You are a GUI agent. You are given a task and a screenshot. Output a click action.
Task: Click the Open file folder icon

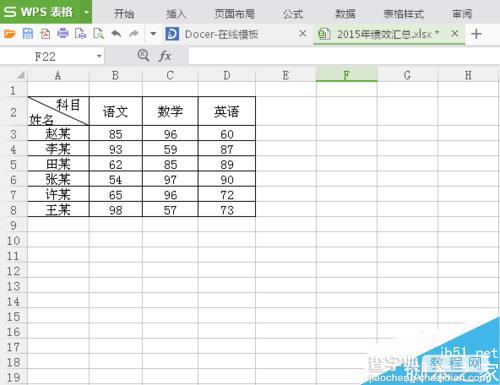pos(10,34)
